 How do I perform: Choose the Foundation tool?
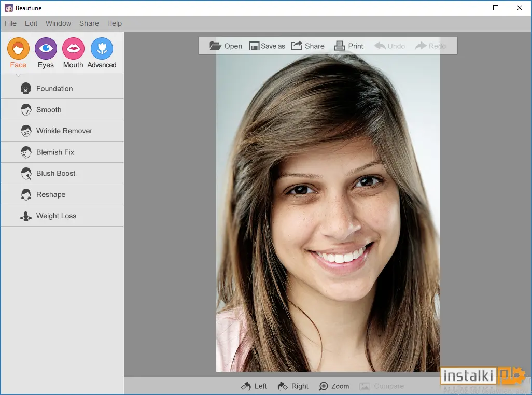click(62, 89)
